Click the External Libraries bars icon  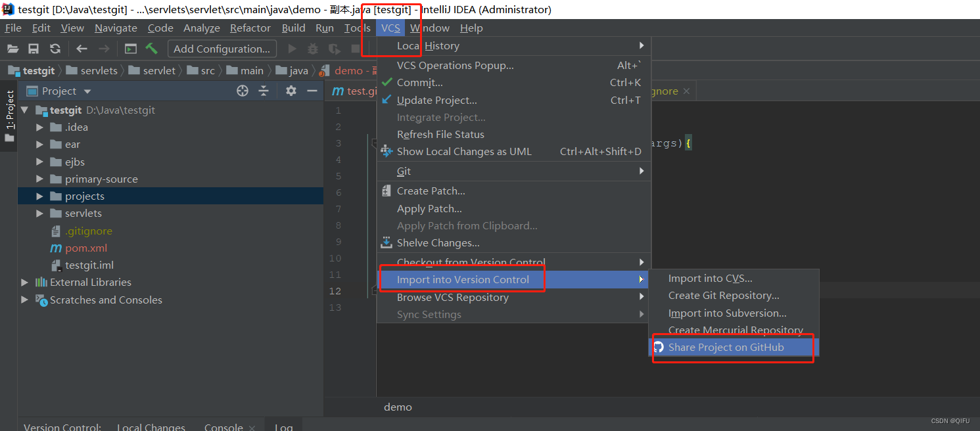[41, 282]
